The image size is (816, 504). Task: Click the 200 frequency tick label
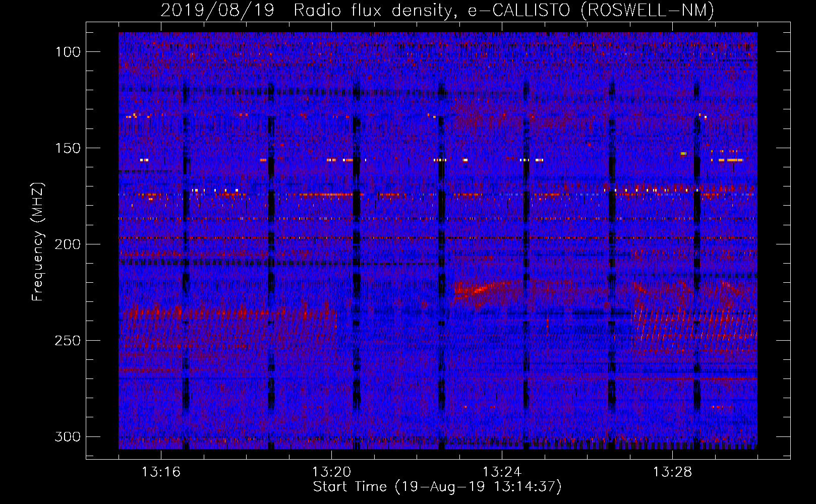coord(68,244)
